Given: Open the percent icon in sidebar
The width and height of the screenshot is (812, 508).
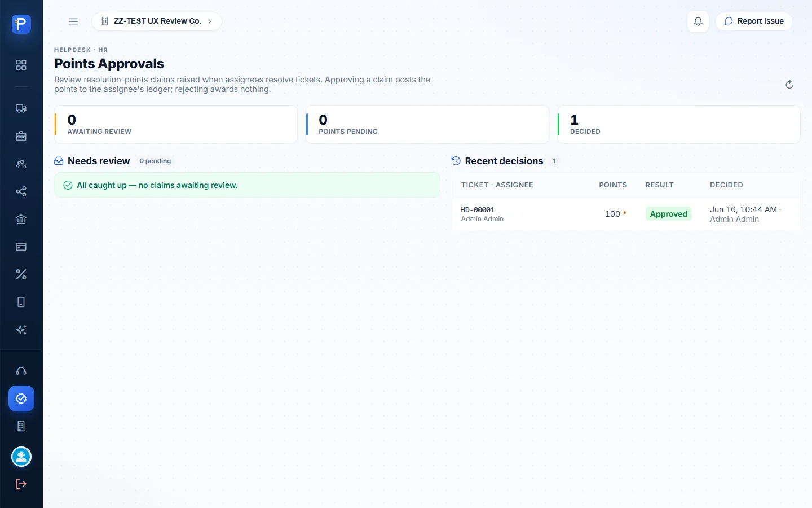Looking at the screenshot, I should (x=21, y=274).
